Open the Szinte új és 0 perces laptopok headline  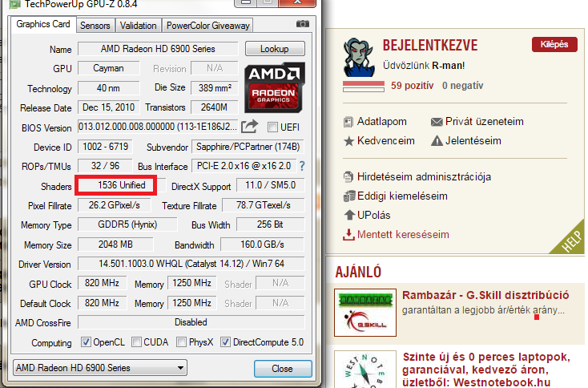point(486,370)
